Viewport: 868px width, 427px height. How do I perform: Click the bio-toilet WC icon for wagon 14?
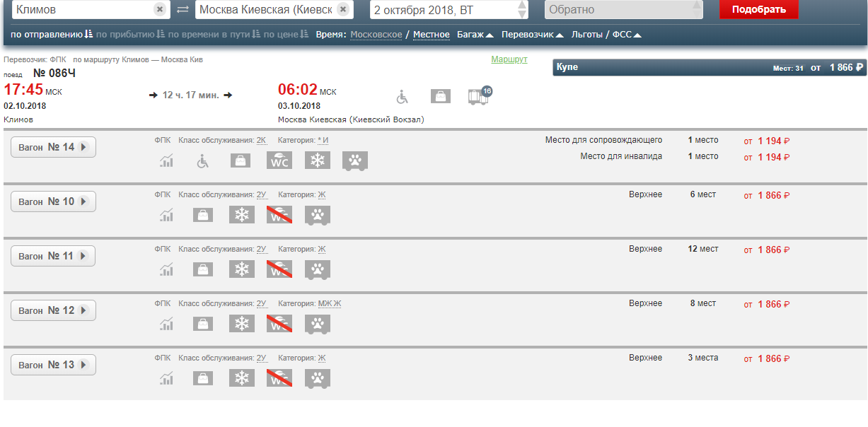coord(279,161)
